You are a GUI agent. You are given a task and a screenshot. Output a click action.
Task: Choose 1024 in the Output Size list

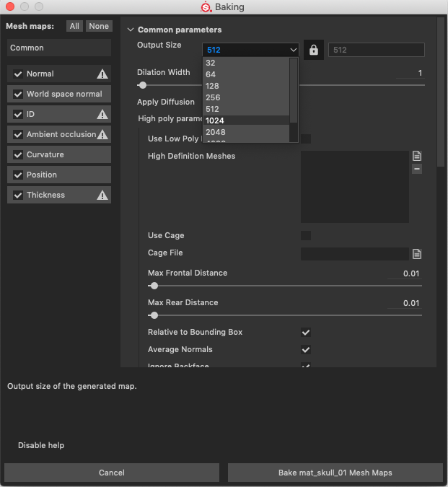[x=215, y=120]
